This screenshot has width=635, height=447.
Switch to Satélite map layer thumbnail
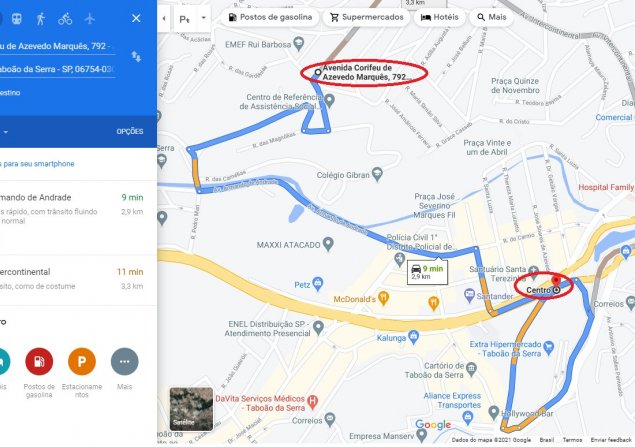191,409
